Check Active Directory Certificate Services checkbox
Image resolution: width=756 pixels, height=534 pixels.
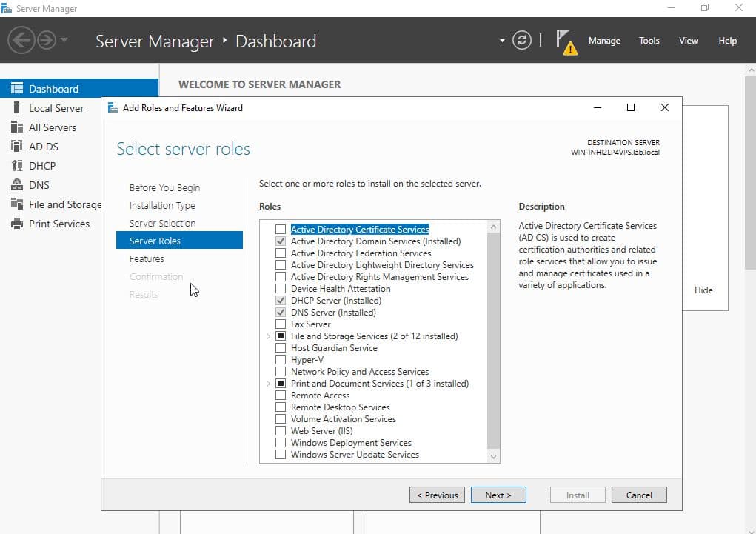click(281, 230)
